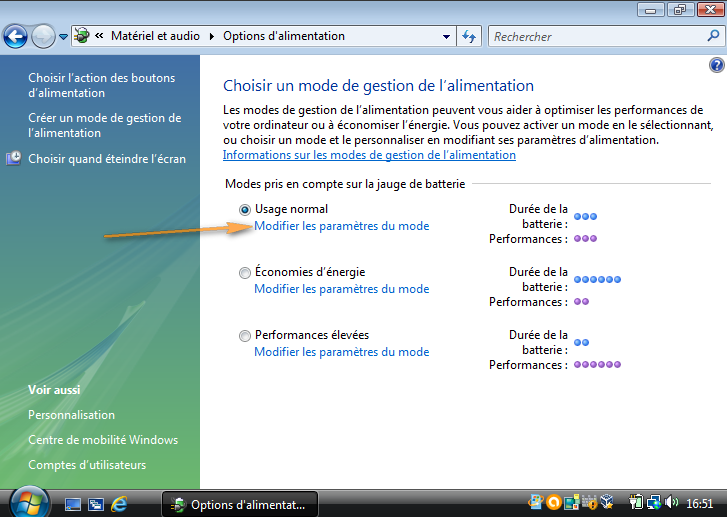This screenshot has height=517, width=727.
Task: Click the Back navigation arrow
Action: pos(15,36)
